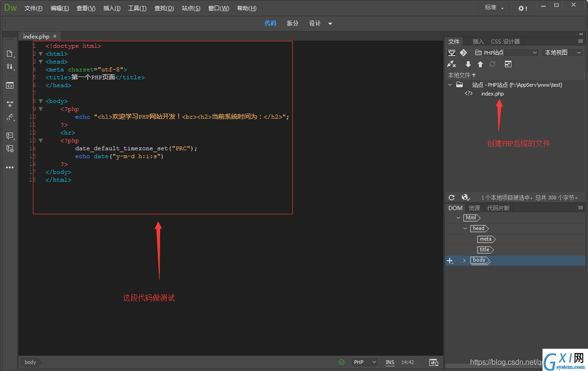
Task: Click the Live Code view icon
Action: (9, 85)
